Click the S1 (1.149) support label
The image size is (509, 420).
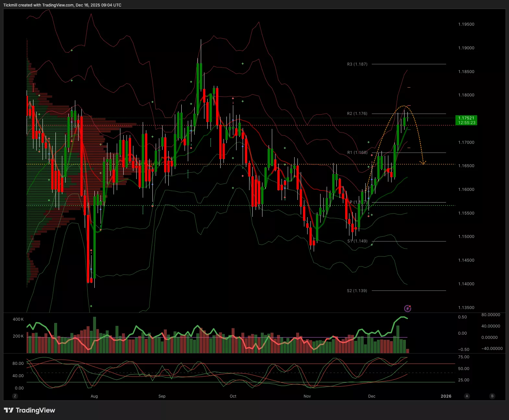click(x=357, y=241)
